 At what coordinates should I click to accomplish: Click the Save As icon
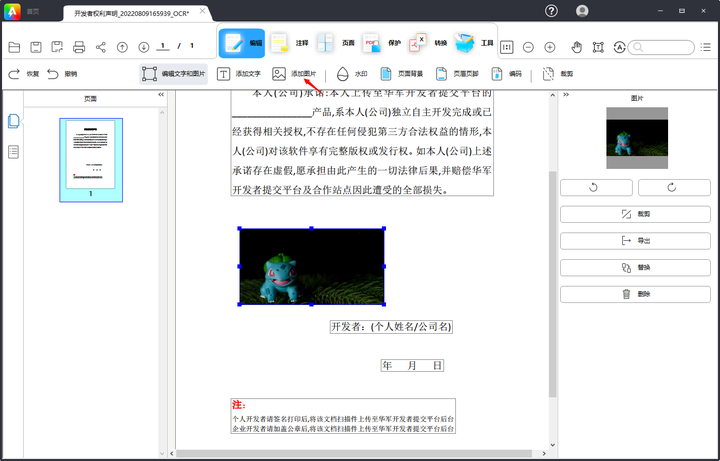click(57, 47)
